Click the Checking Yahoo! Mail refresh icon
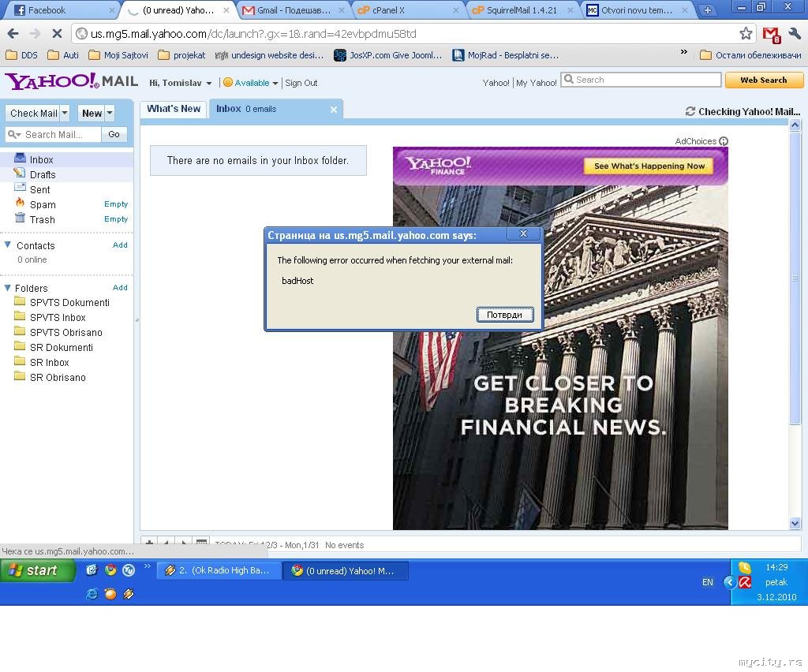The width and height of the screenshot is (808, 672). click(690, 111)
